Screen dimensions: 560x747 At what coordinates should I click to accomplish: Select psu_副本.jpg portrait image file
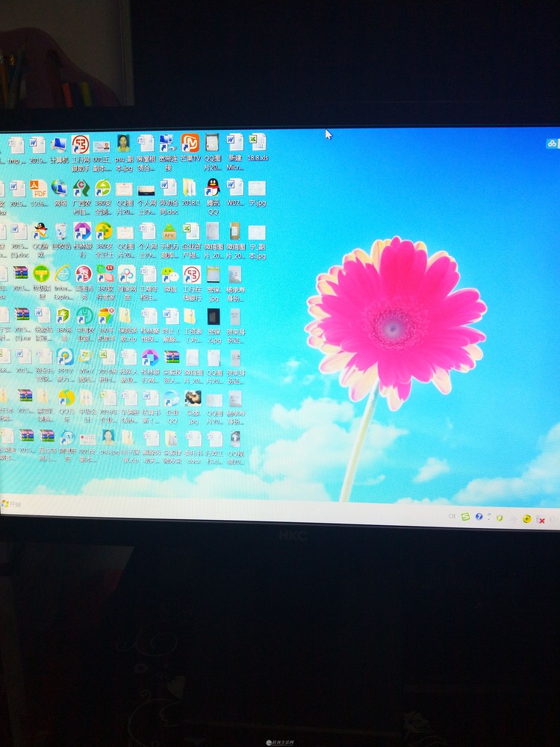pyautogui.click(x=124, y=153)
